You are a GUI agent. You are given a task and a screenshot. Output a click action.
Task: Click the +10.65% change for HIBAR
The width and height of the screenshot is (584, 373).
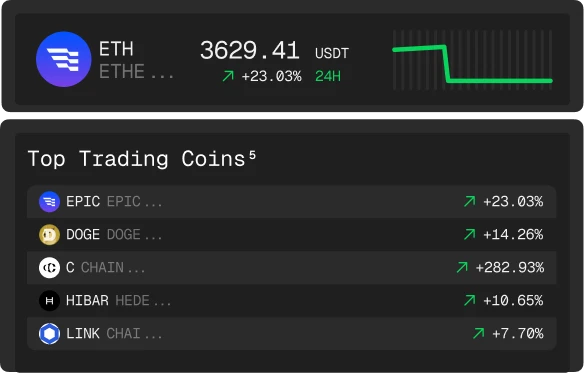(x=513, y=300)
